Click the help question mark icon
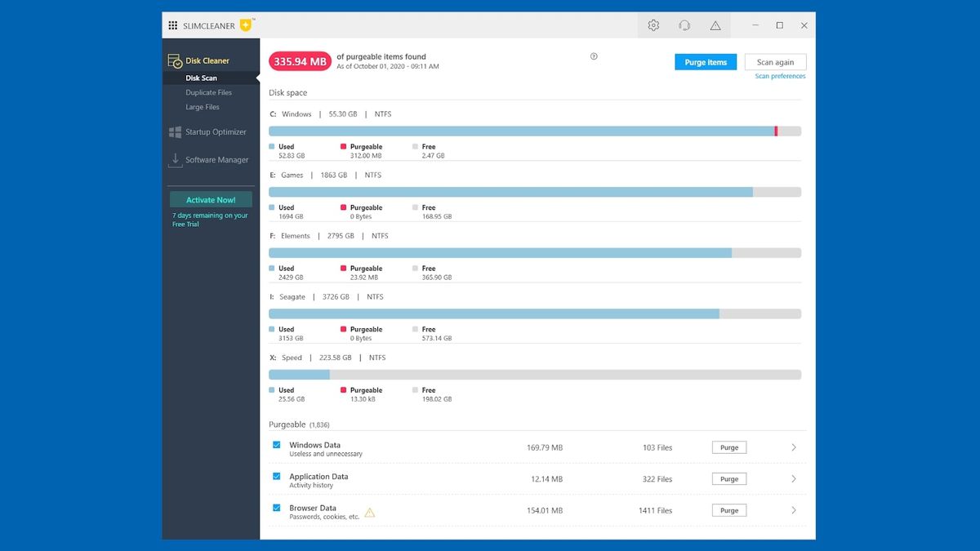Screen dimensions: 980x551 click(x=594, y=56)
